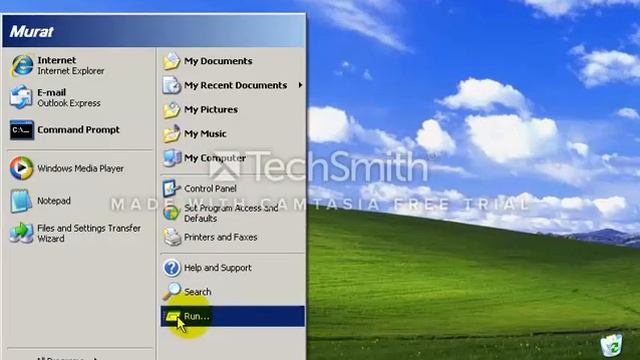Image resolution: width=640 pixels, height=360 pixels.
Task: Click the Run icon
Action: tap(173, 316)
